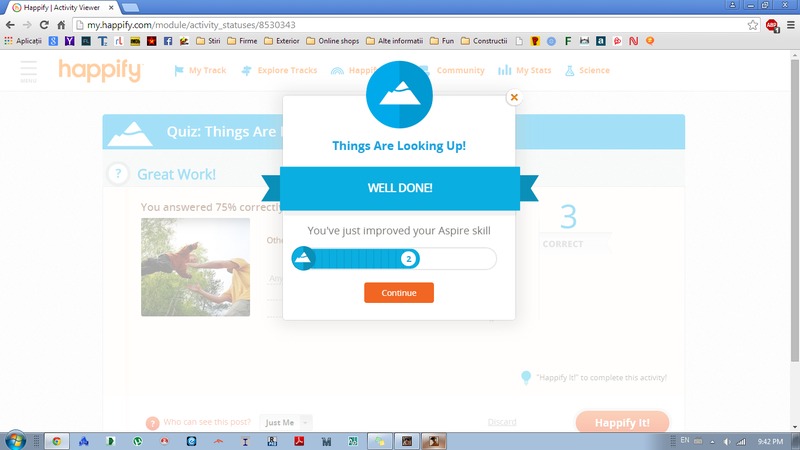Open the Community tab
The height and width of the screenshot is (450, 800).
click(x=460, y=70)
